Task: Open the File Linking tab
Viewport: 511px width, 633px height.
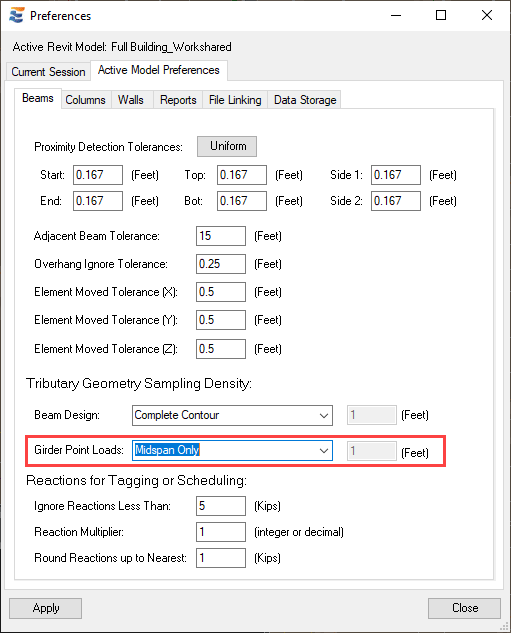Action: pos(235,100)
